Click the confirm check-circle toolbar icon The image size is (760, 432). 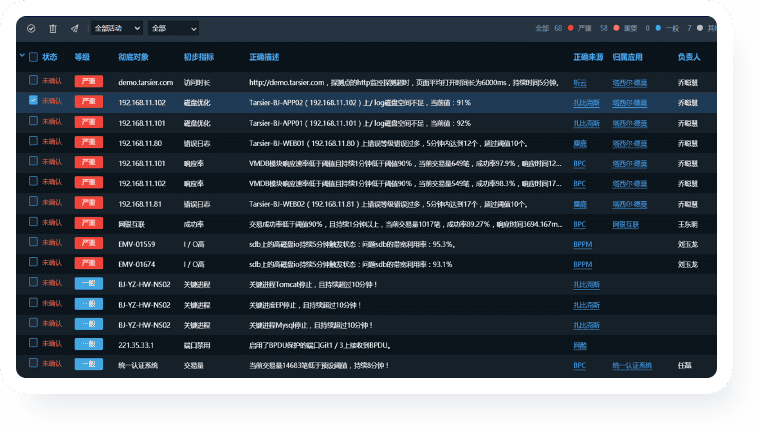pyautogui.click(x=31, y=29)
